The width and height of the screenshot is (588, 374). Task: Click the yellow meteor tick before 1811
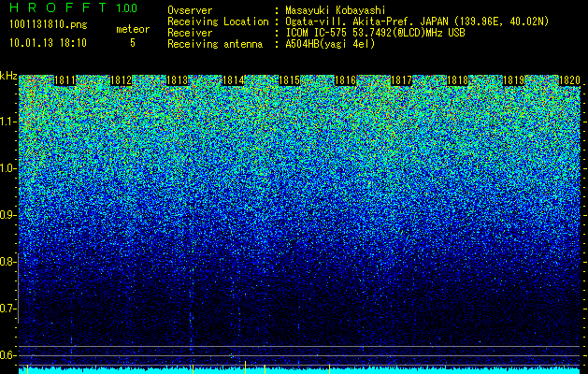pos(27,369)
